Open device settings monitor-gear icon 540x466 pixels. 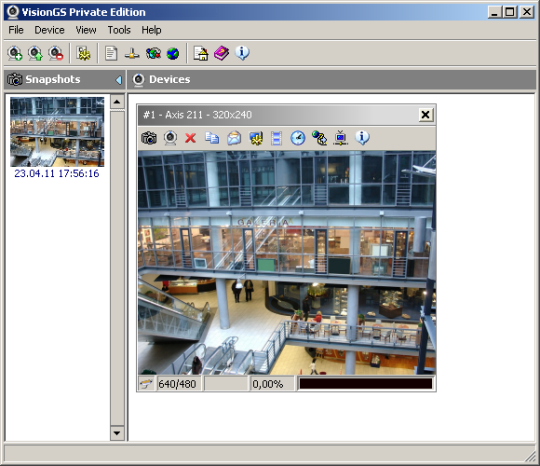[256, 138]
